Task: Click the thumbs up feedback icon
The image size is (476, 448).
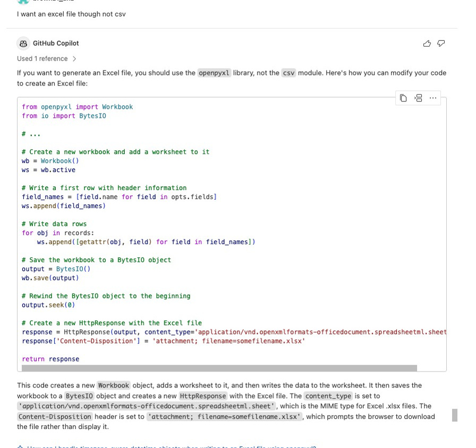Action: tap(427, 44)
